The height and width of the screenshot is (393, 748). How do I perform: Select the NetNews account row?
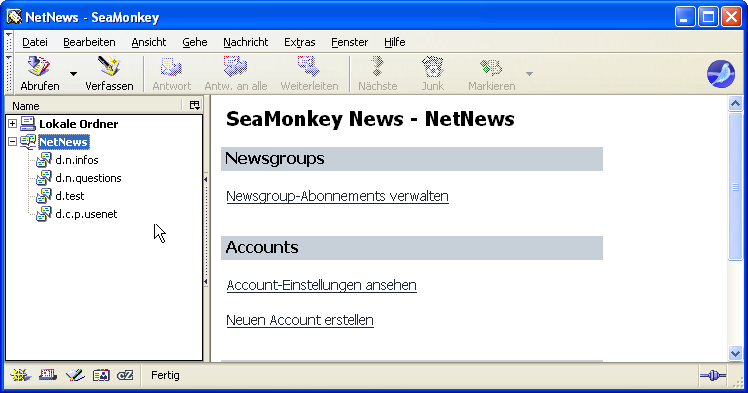63,142
